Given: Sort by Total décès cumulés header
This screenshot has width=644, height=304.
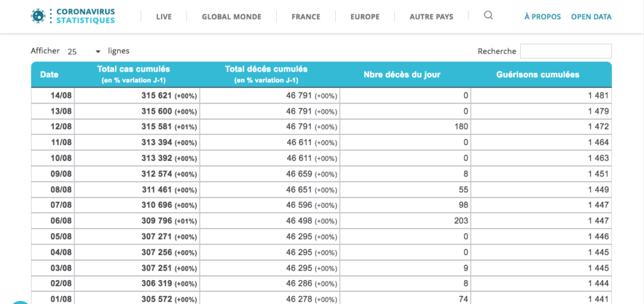Looking at the screenshot, I should pos(266,75).
